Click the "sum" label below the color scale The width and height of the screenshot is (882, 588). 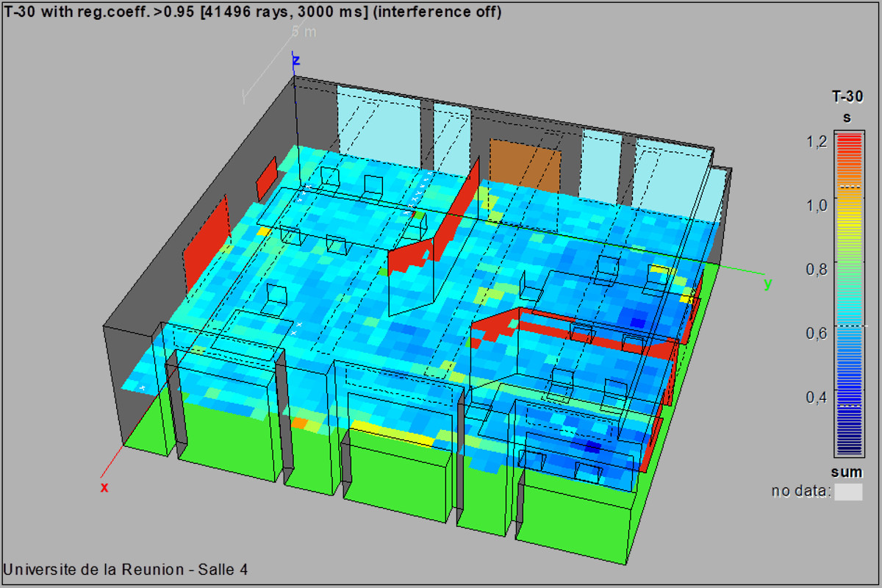pyautogui.click(x=847, y=472)
